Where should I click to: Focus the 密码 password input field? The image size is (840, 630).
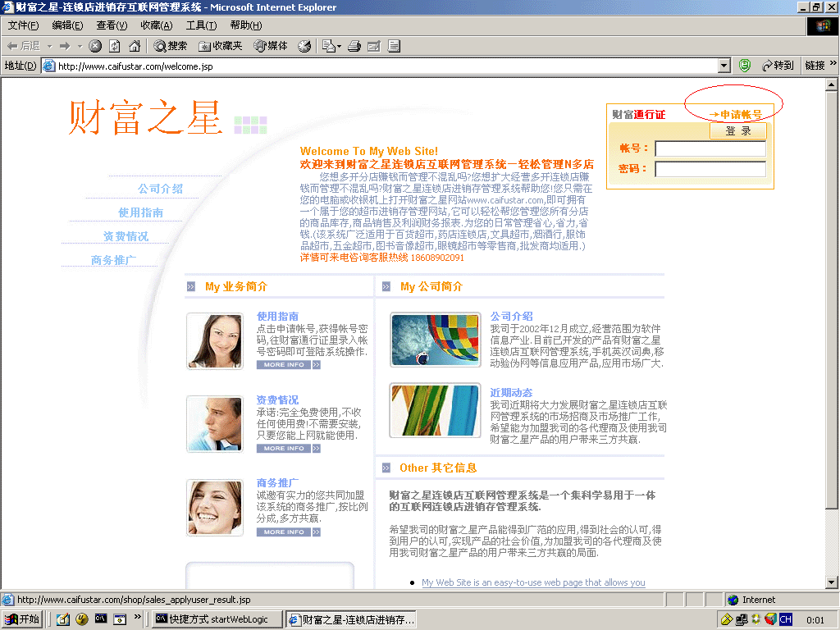coord(710,169)
